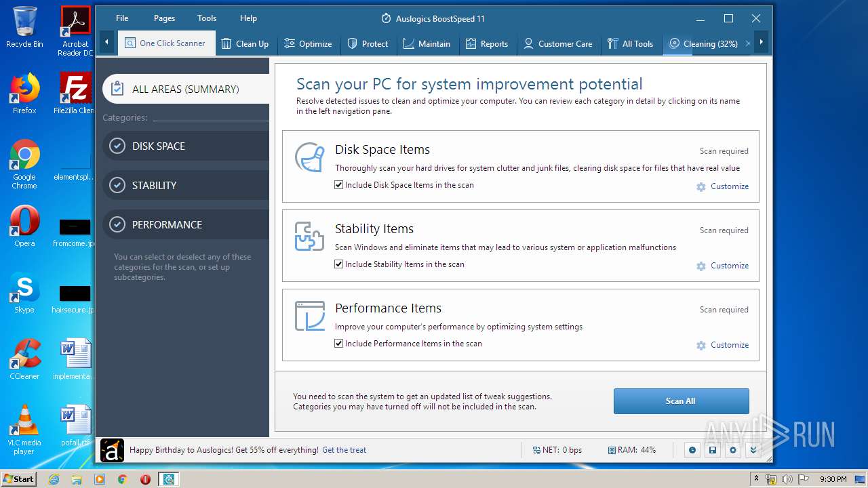
Task: Expand the double-chevron panel in status bar
Action: [x=753, y=450]
